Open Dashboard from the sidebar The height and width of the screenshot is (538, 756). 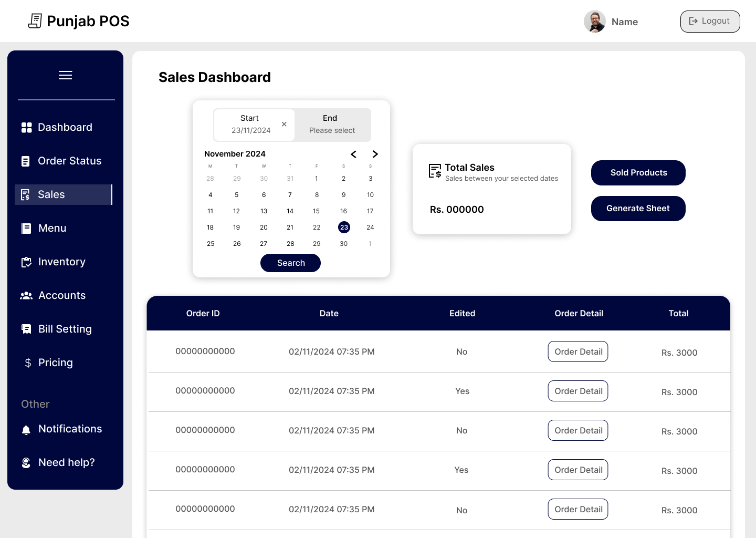click(x=64, y=128)
